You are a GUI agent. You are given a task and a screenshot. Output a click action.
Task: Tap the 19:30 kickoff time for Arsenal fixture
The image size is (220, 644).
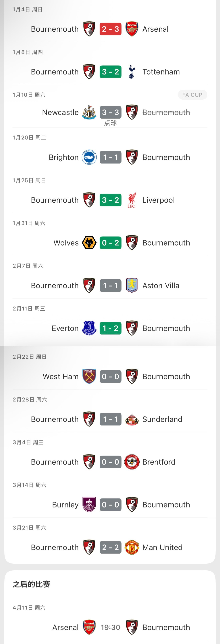pyautogui.click(x=110, y=627)
